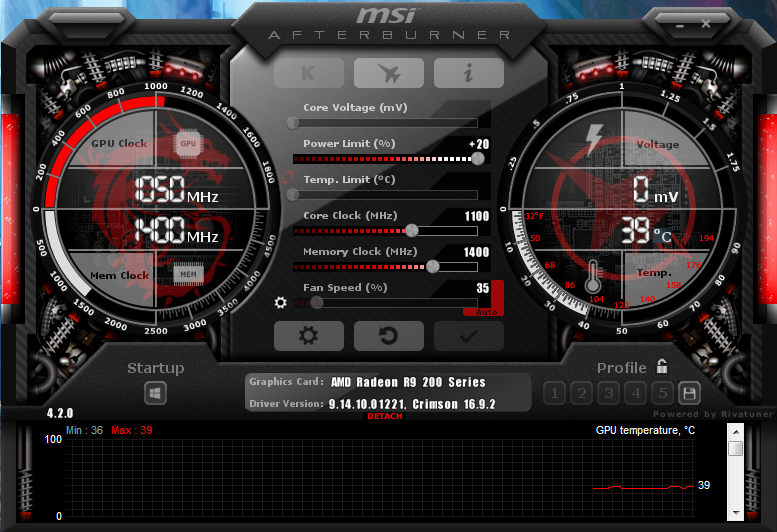Click the Powered by Rivatuner text
Screen dimensions: 777x532
[x=713, y=414]
